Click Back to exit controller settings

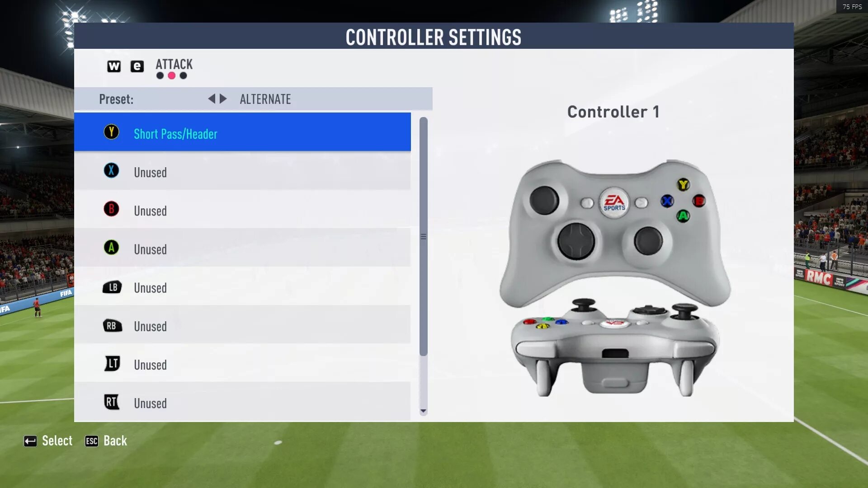[x=115, y=441]
